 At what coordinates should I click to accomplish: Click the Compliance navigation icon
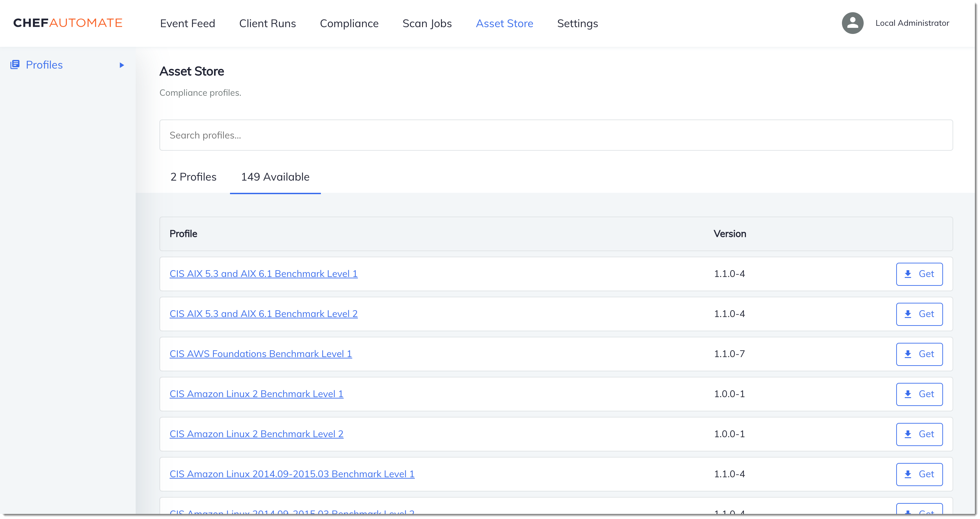349,23
